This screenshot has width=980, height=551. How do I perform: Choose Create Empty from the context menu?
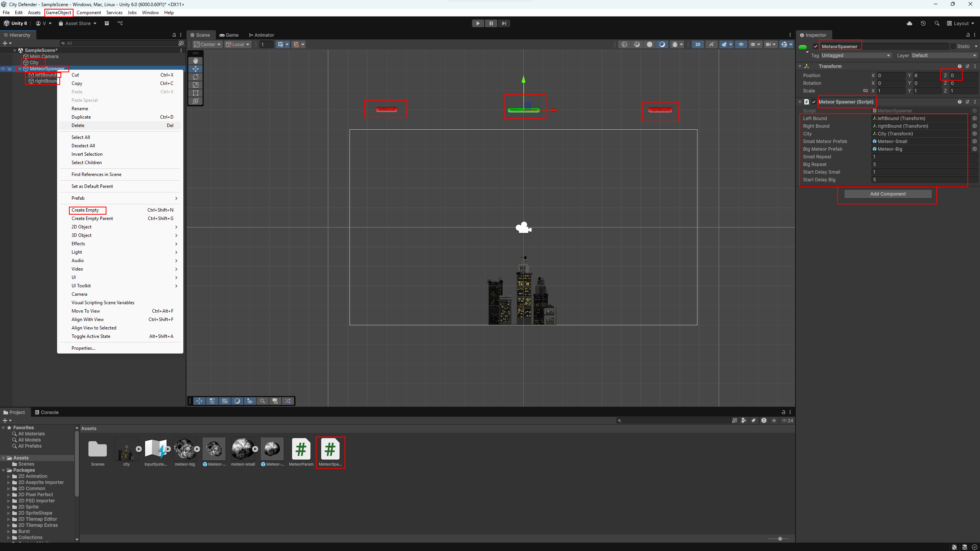[85, 210]
